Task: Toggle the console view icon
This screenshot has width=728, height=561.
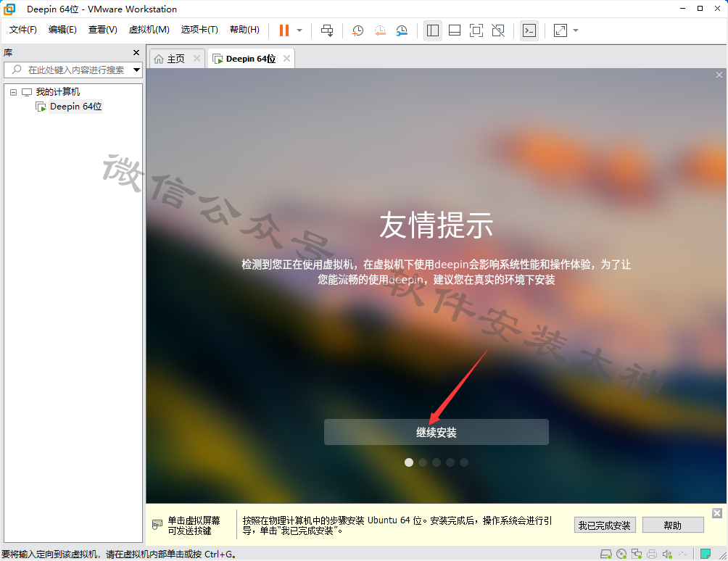Action: pyautogui.click(x=529, y=30)
